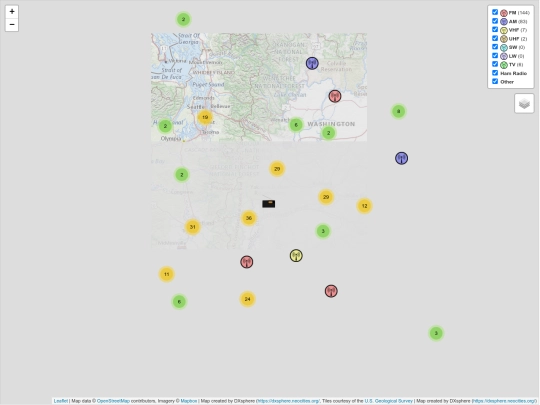Image resolution: width=540 pixels, height=405 pixels.
Task: Expand the green 8 cluster marker
Action: pyautogui.click(x=398, y=111)
